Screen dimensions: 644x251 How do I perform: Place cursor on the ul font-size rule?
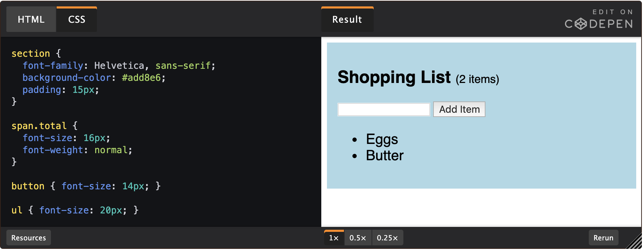point(75,210)
